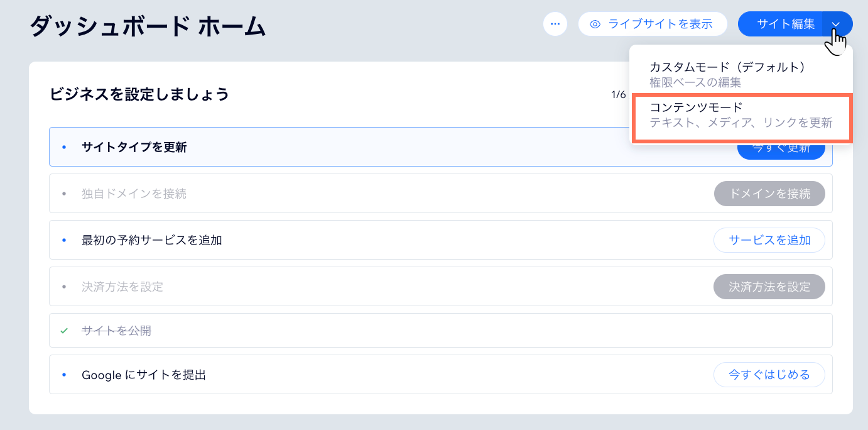Select the サイトタイプを更新 task row
The image size is (868, 430).
pos(441,147)
